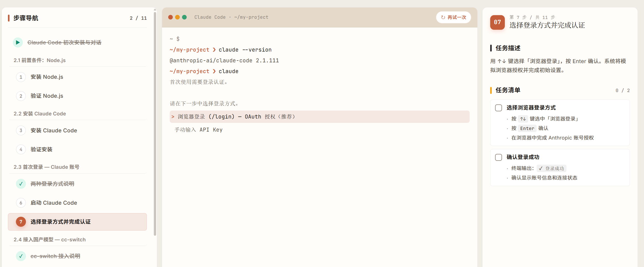Viewport: 644px width, 267px height.
Task: Click section header 2.3 首次登录 — Claude 账号
Action: pyautogui.click(x=46, y=167)
